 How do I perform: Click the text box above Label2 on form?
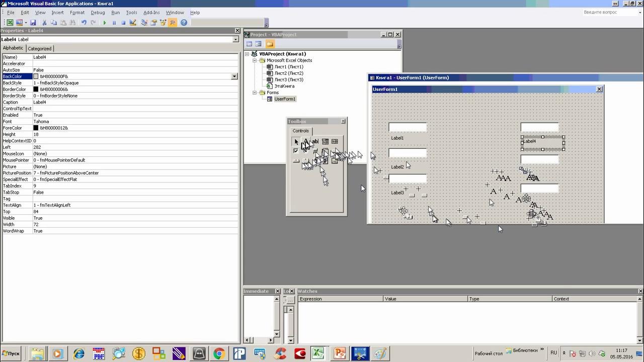tap(408, 153)
